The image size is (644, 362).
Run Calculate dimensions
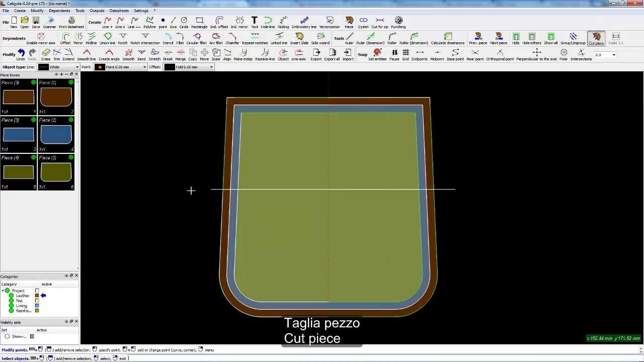(x=447, y=39)
